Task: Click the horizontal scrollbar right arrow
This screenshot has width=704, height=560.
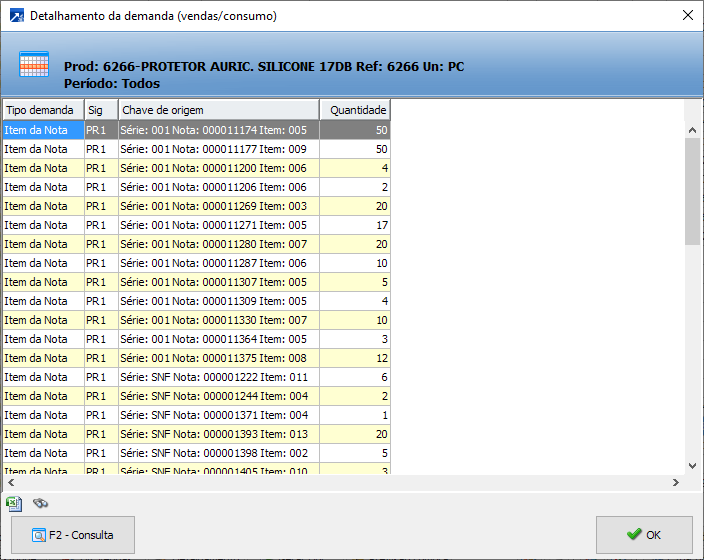Action: (676, 483)
